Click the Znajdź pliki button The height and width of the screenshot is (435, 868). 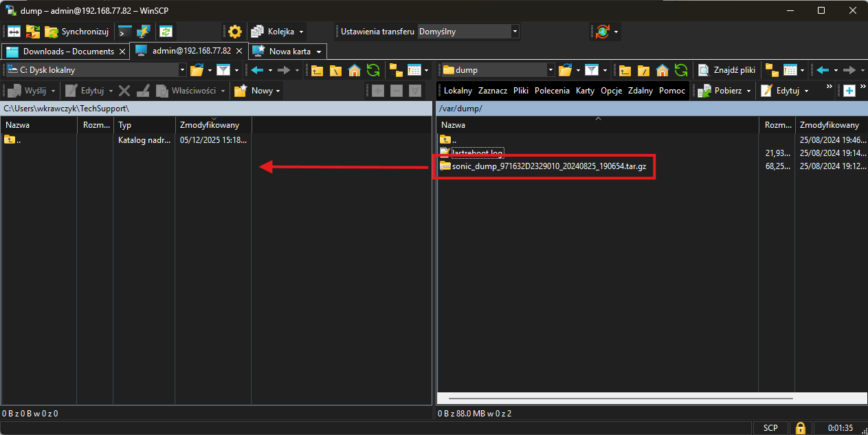(727, 70)
